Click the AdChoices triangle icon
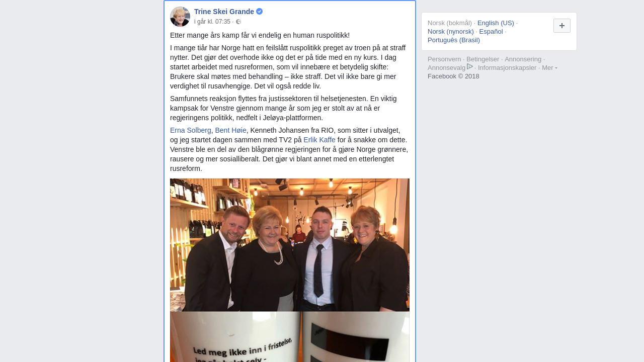Image resolution: width=644 pixels, height=362 pixels. point(470,66)
